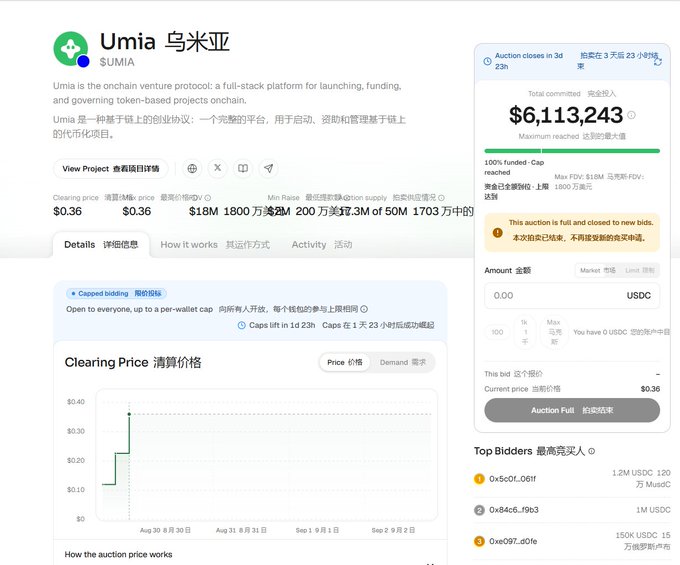Click the warning icon in auction full notice
The image size is (680, 565).
497,232
